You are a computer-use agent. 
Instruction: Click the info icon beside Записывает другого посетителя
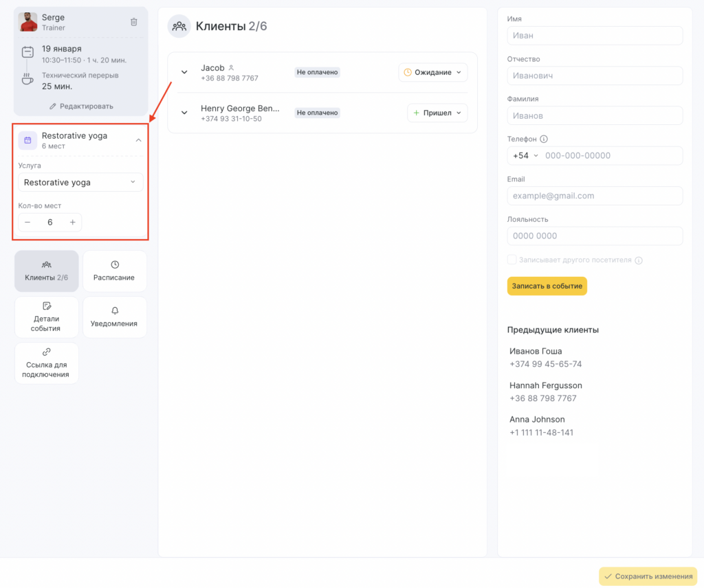coord(639,260)
